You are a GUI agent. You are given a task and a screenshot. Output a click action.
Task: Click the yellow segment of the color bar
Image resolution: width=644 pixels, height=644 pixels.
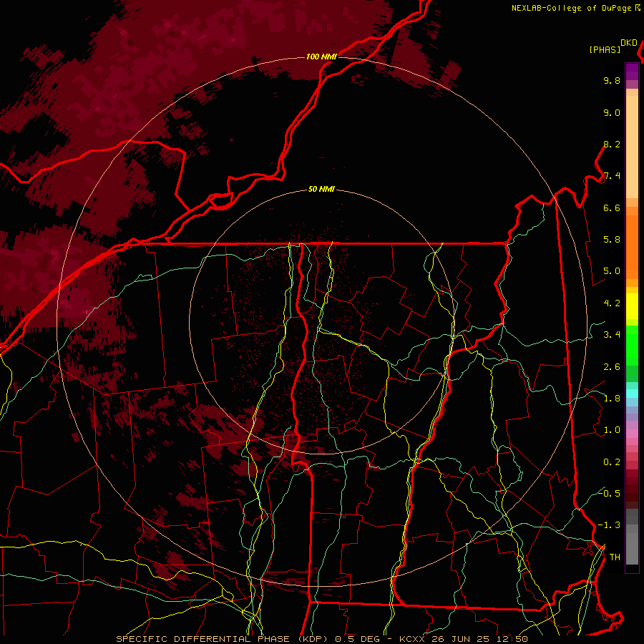coord(632,306)
